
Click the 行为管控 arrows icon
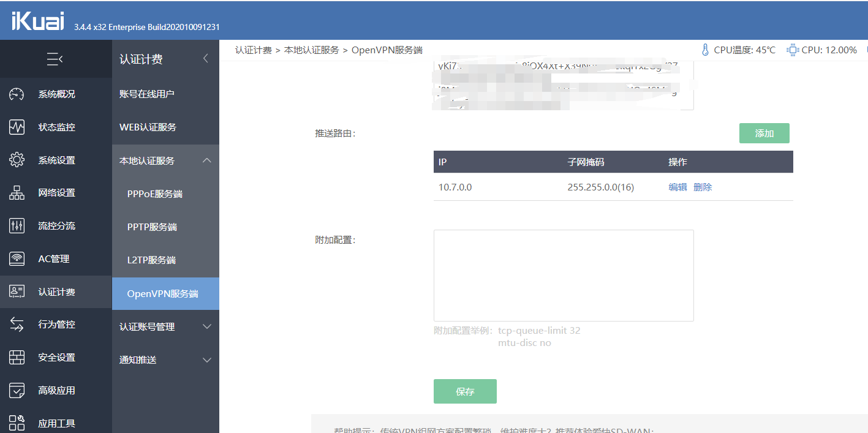(x=17, y=325)
